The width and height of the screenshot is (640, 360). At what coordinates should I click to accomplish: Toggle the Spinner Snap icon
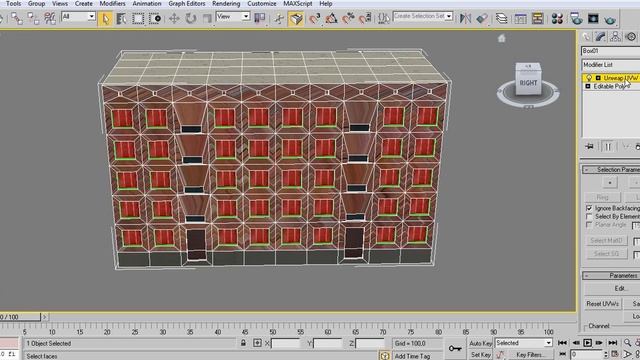click(x=365, y=18)
